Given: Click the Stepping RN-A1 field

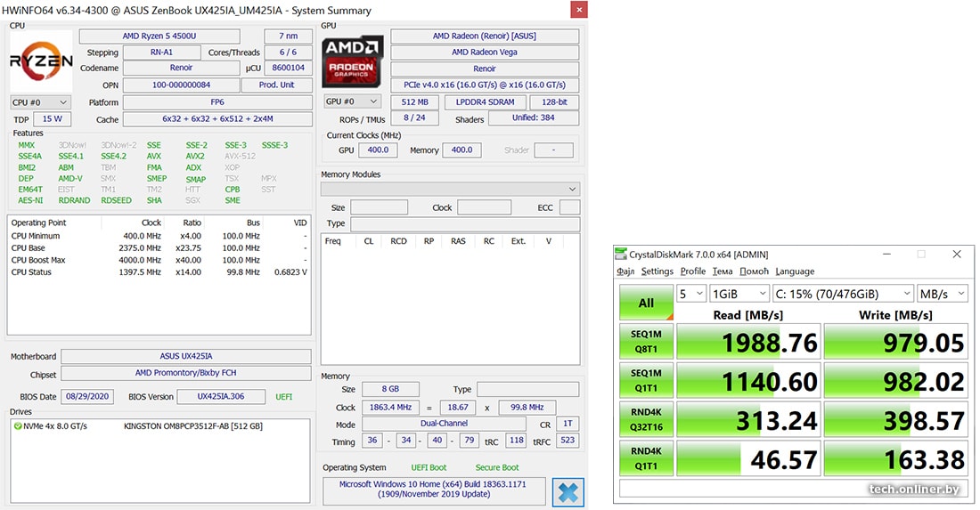Looking at the screenshot, I should (161, 53).
